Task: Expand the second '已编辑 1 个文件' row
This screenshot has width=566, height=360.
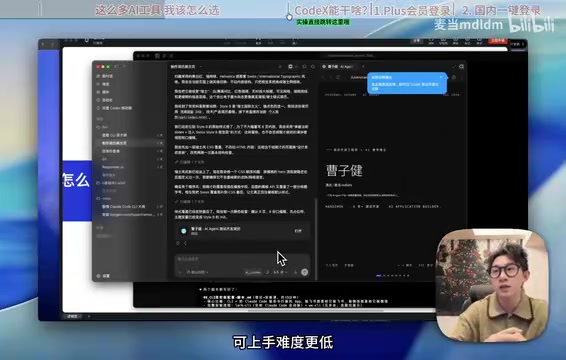Action: pos(190,202)
